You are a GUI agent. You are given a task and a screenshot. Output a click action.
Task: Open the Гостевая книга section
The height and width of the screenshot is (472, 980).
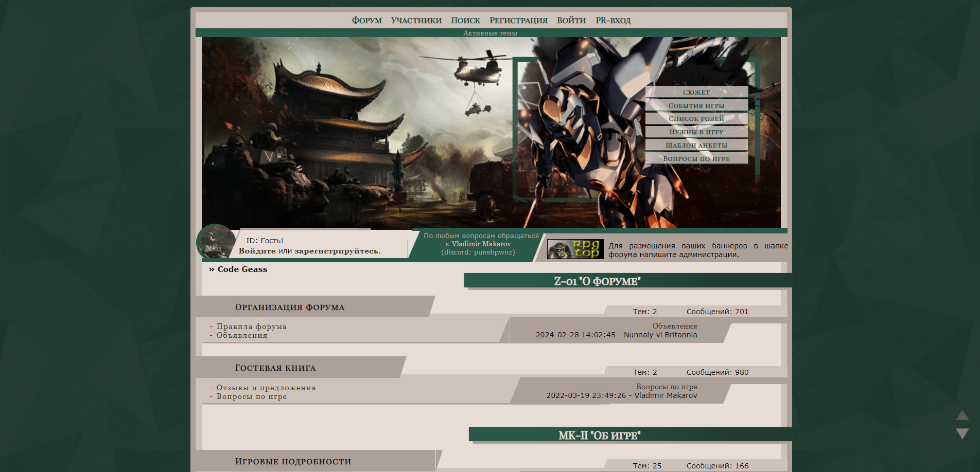point(275,368)
